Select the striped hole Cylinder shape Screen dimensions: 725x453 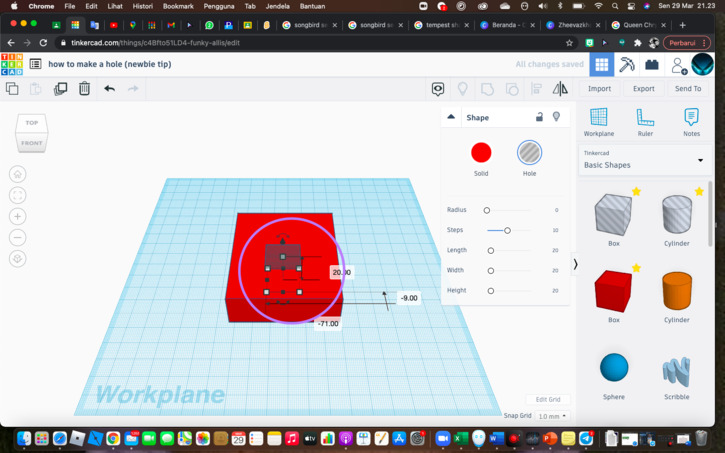677,214
